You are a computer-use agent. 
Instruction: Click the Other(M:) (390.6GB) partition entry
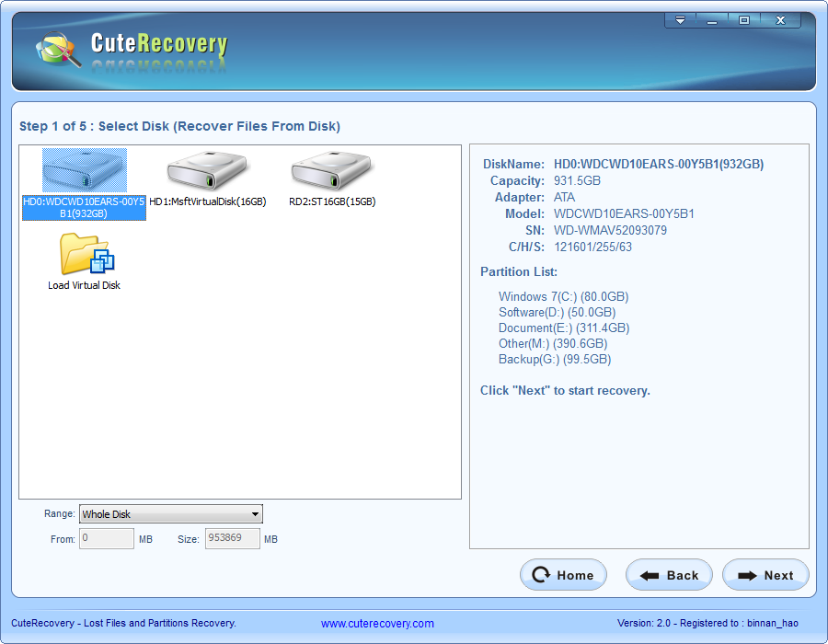click(x=553, y=344)
